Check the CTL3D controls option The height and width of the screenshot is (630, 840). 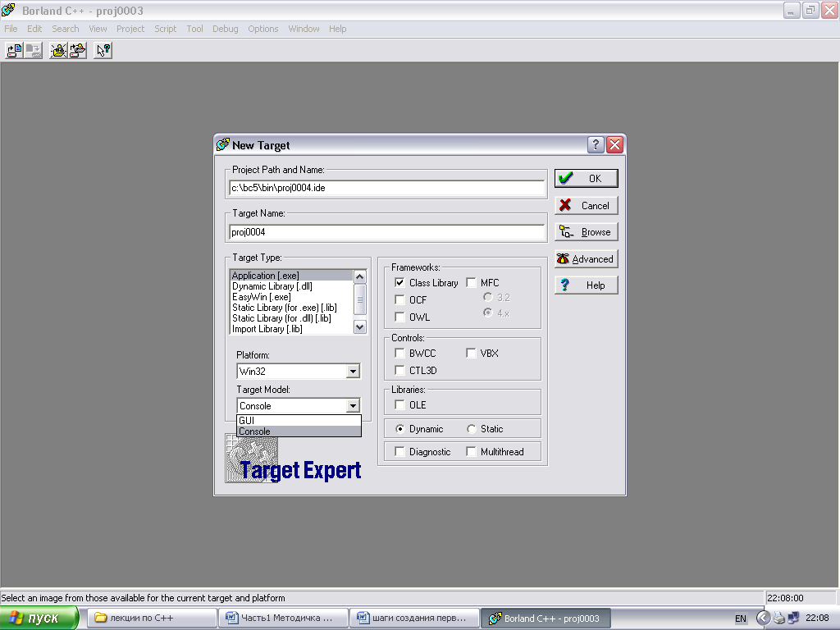click(399, 370)
